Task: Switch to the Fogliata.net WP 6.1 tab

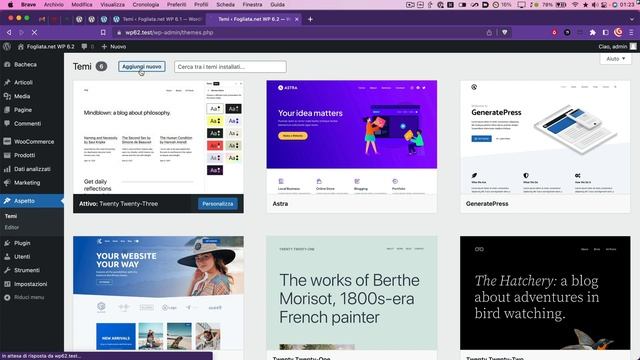Action: [x=157, y=19]
